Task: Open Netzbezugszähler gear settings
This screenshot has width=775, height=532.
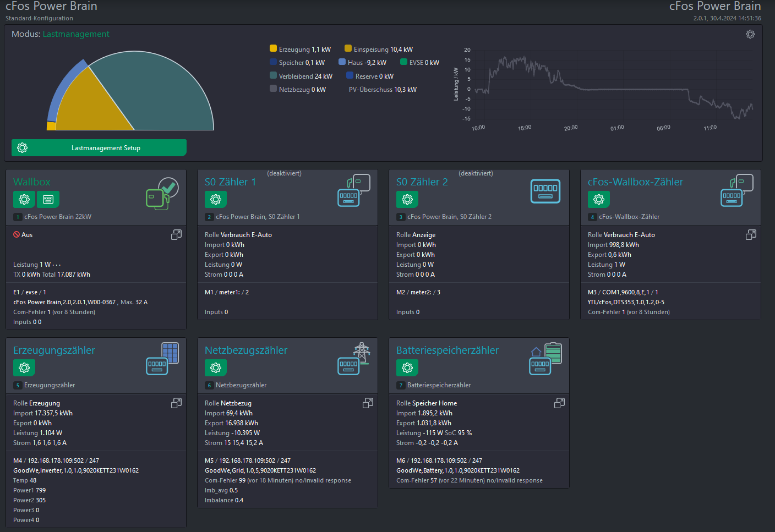Action: pos(216,368)
